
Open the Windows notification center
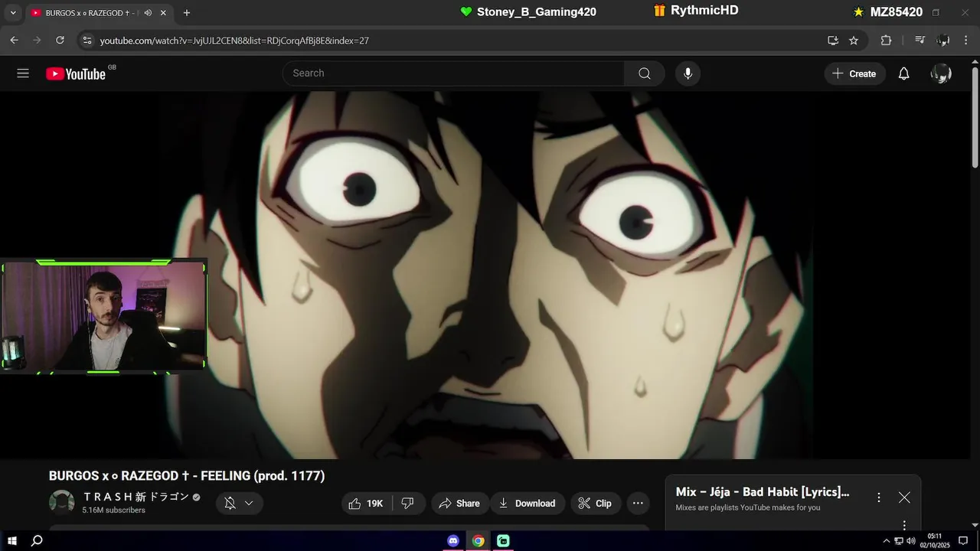[963, 541]
